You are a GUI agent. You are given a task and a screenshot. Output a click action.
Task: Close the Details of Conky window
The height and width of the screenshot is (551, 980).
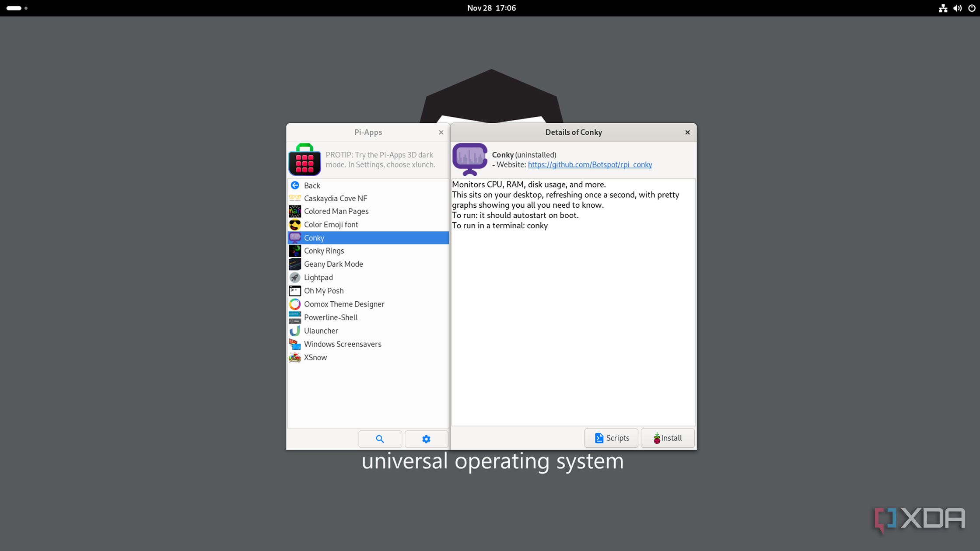pyautogui.click(x=687, y=132)
